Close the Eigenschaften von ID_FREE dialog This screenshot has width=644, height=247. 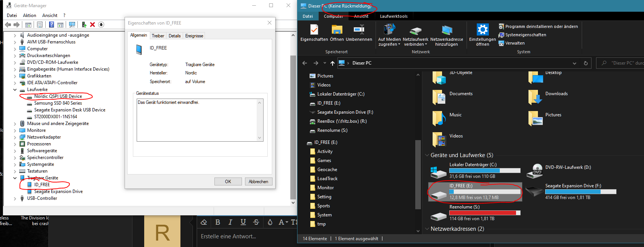[x=270, y=23]
